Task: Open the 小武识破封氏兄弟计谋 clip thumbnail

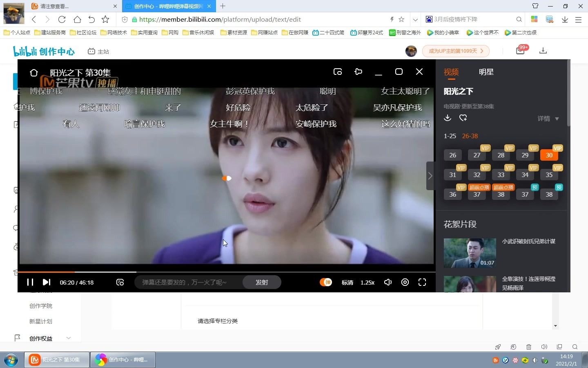Action: pyautogui.click(x=470, y=253)
